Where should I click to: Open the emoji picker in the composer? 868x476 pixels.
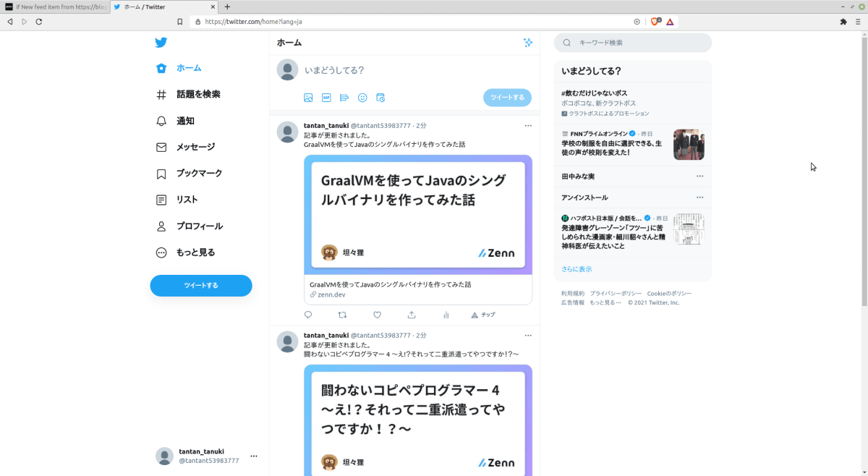coord(362,97)
